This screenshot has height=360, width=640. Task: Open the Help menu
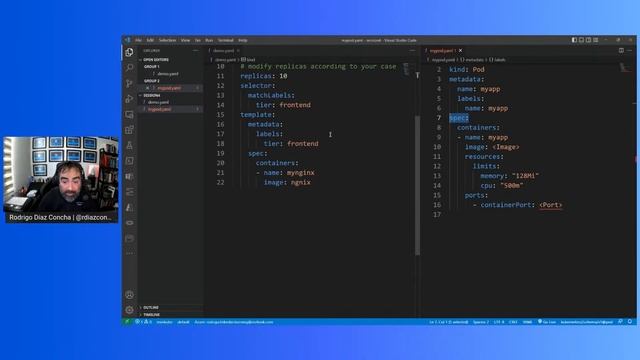pos(242,40)
